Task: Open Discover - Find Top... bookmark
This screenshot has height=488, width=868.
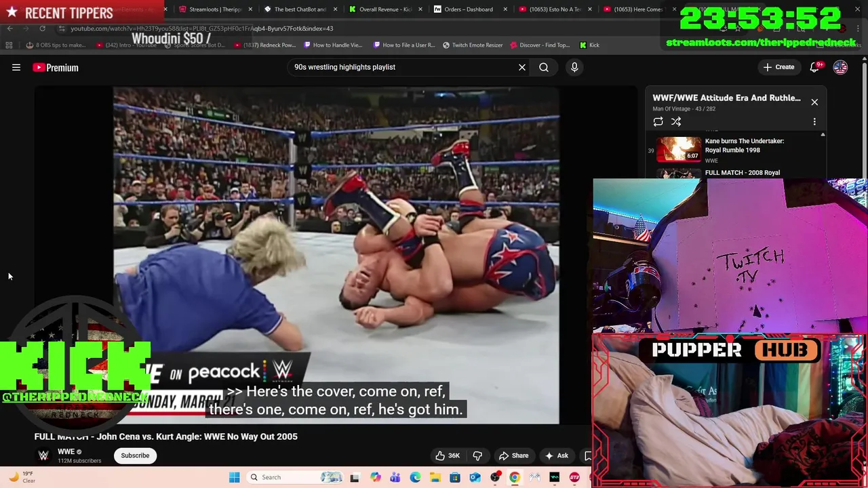Action: [540, 45]
